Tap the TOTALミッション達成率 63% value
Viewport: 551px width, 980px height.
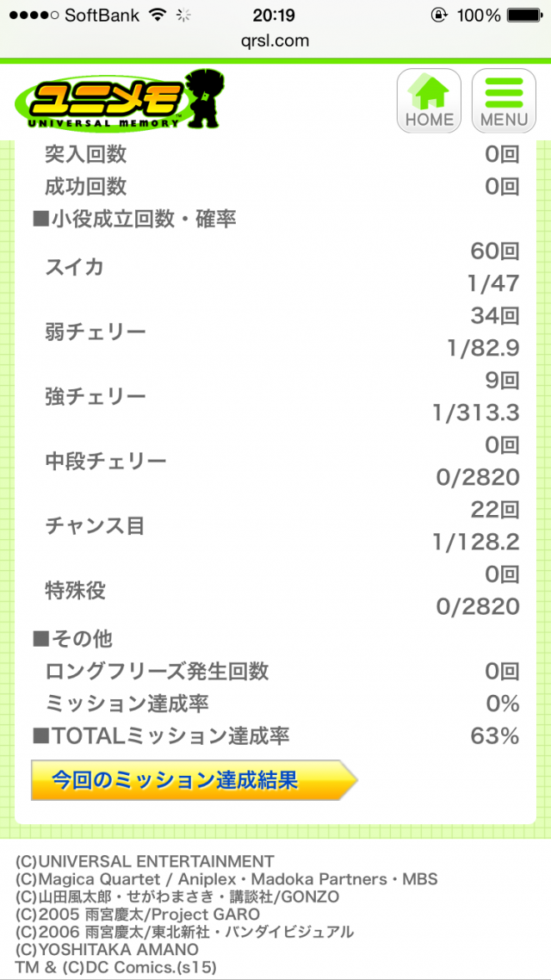pyautogui.click(x=494, y=736)
